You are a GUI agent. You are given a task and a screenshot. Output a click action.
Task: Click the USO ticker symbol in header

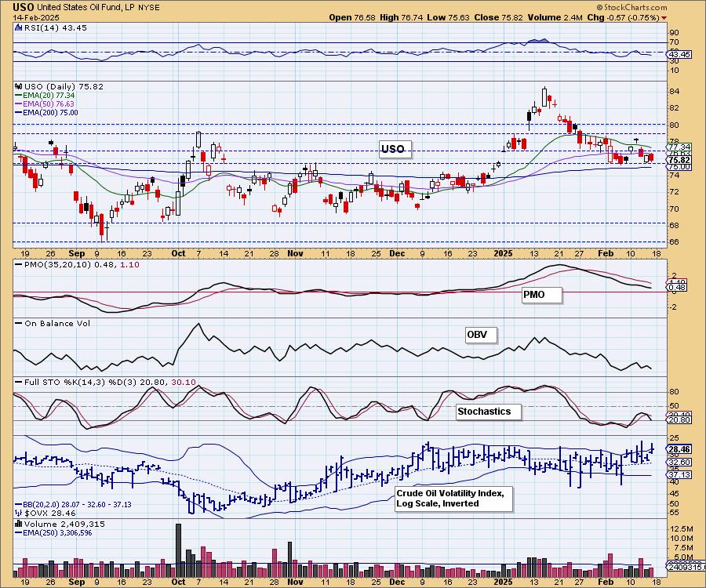tap(24, 7)
